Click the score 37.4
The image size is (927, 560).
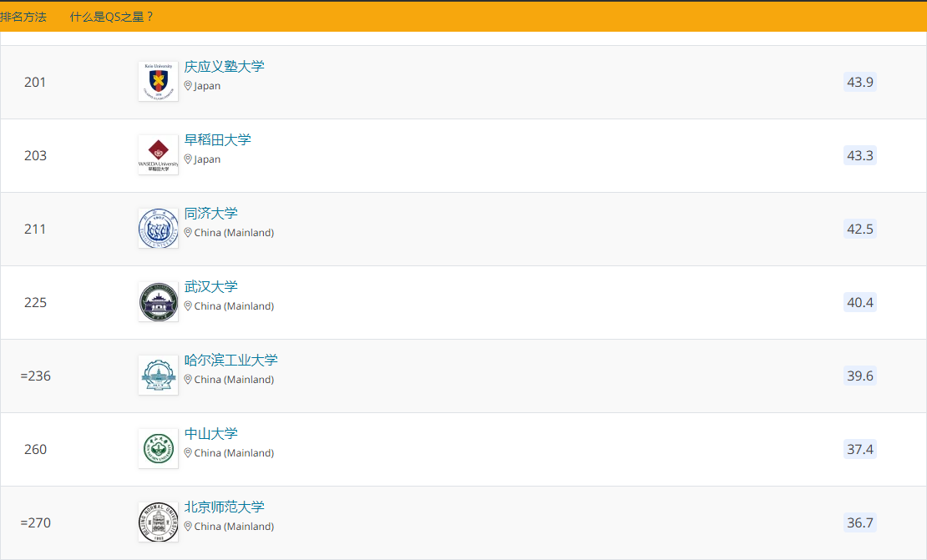coord(859,449)
